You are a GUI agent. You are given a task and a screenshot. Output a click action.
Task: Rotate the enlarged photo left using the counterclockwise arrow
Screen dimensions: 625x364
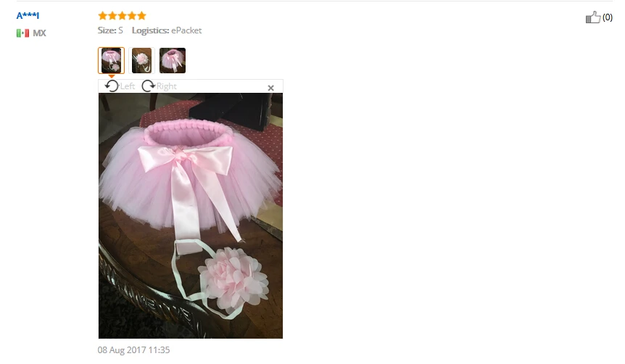(112, 86)
